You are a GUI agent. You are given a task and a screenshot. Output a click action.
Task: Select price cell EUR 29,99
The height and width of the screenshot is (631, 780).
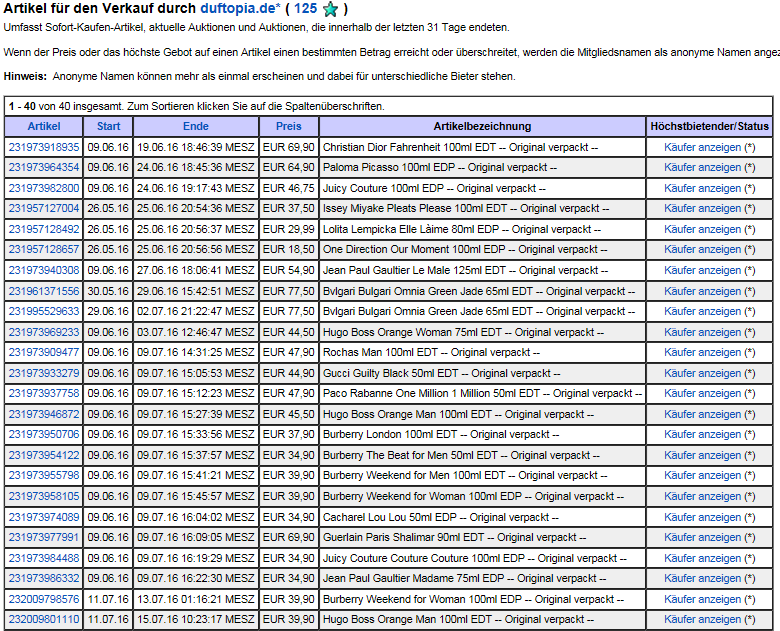pos(289,229)
